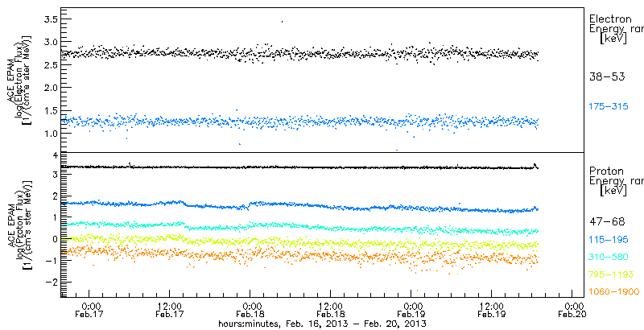
Task: Click the "0" tick on proton flux axis
Action: tap(53, 238)
